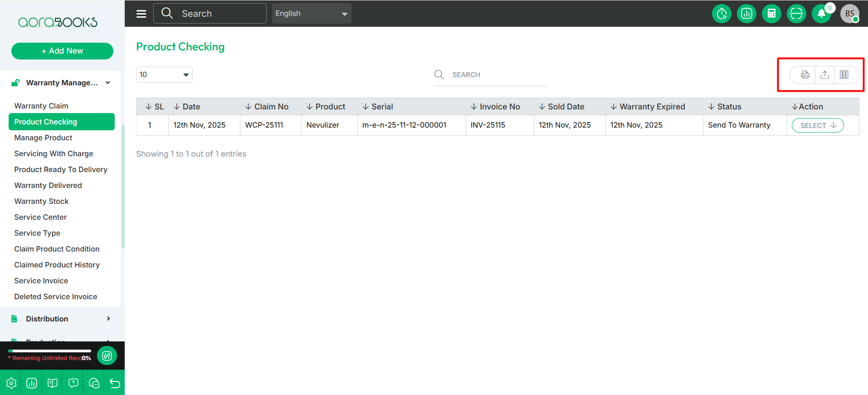Open the barcode scanner icon

[x=796, y=14]
